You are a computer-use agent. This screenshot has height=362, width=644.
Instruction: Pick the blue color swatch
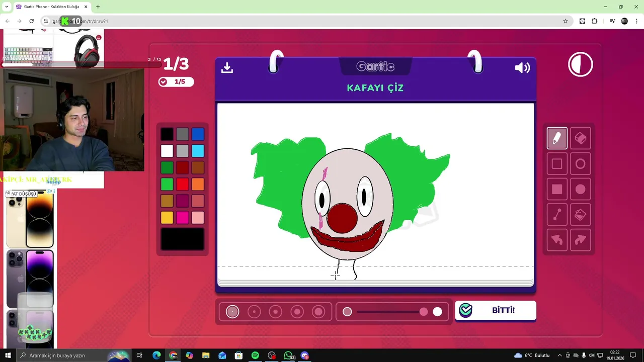click(198, 134)
